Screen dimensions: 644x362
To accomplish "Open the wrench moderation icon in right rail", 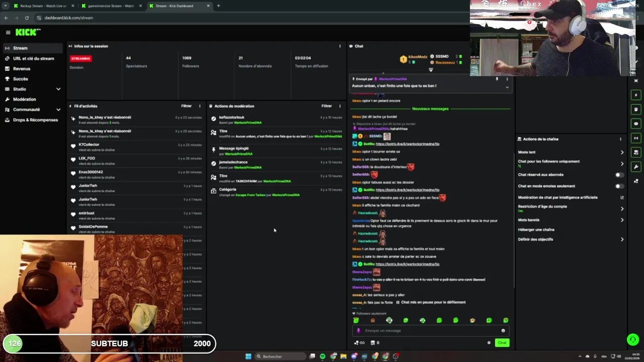I will click(636, 166).
